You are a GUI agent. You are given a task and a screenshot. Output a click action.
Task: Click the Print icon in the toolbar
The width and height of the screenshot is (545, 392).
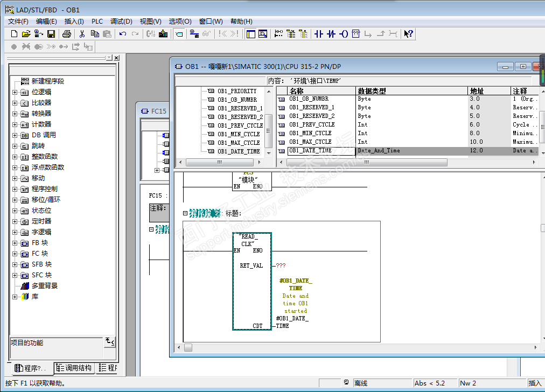(67, 34)
